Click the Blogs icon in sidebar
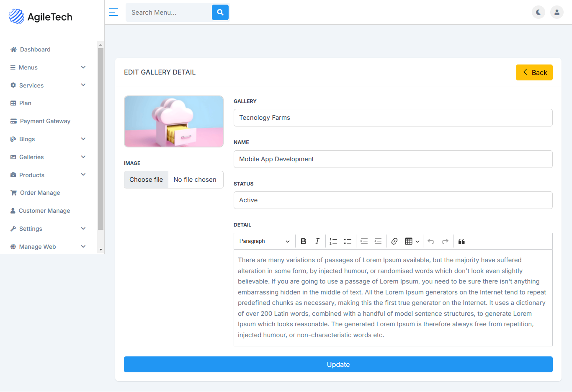 coord(13,139)
